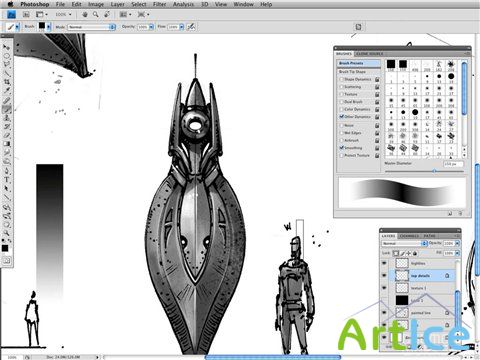Open the Apple menu
The image size is (480, 360).
[10, 4]
